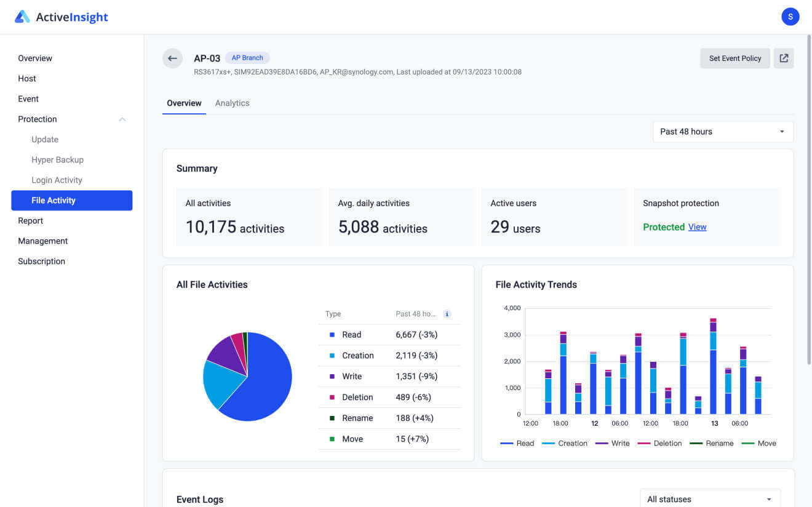Viewport: 812px width, 507px height.
Task: Click the info icon next to Past 48 hours column
Action: [x=447, y=314]
